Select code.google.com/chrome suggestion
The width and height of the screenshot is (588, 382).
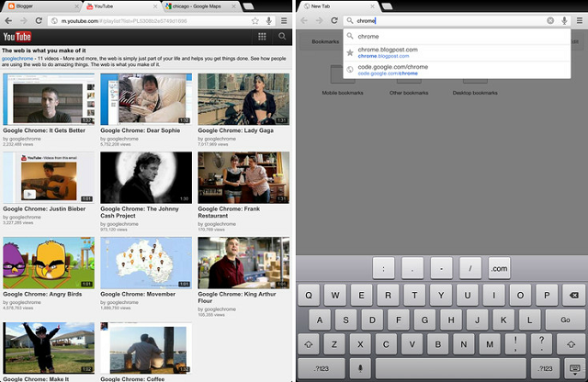tap(457, 70)
